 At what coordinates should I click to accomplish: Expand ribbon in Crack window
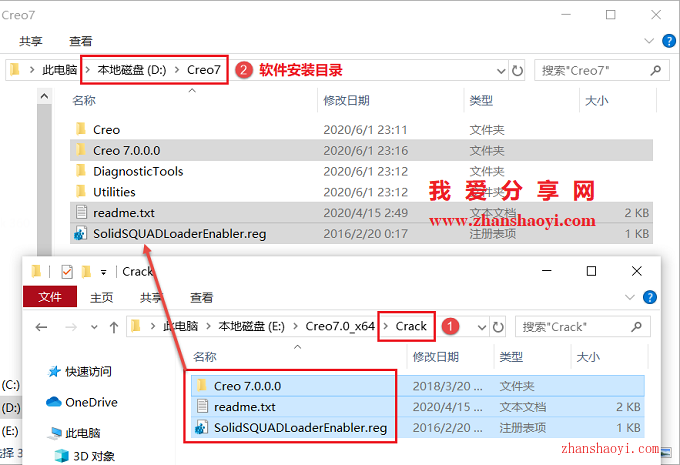point(629,298)
